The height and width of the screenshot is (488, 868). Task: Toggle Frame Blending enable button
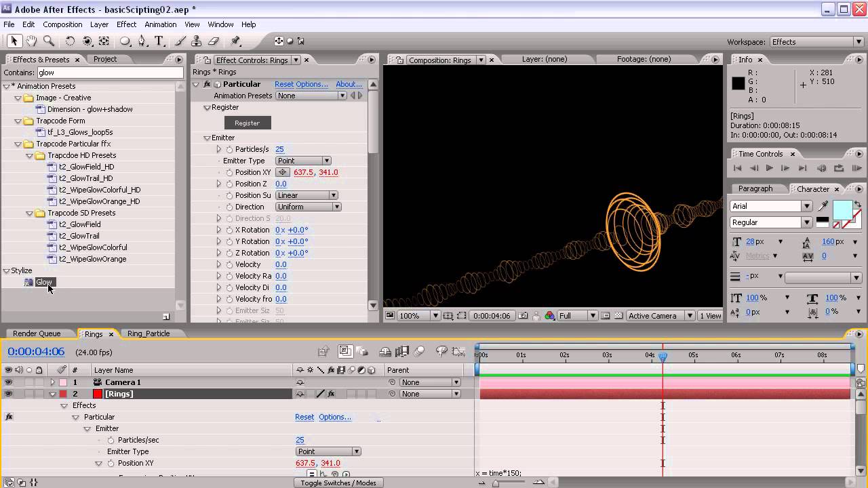(403, 351)
